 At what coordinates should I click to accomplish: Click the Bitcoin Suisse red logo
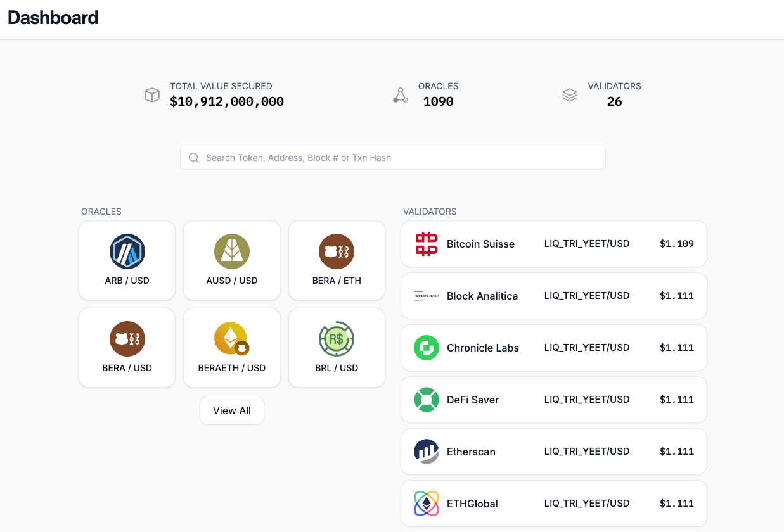[x=427, y=244]
